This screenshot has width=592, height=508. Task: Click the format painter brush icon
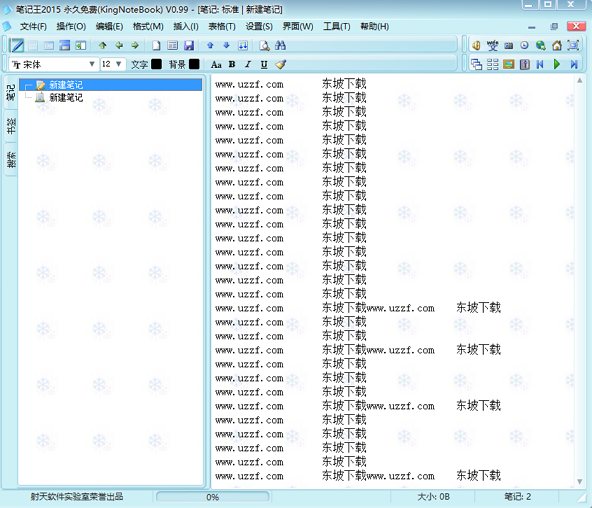[x=281, y=65]
